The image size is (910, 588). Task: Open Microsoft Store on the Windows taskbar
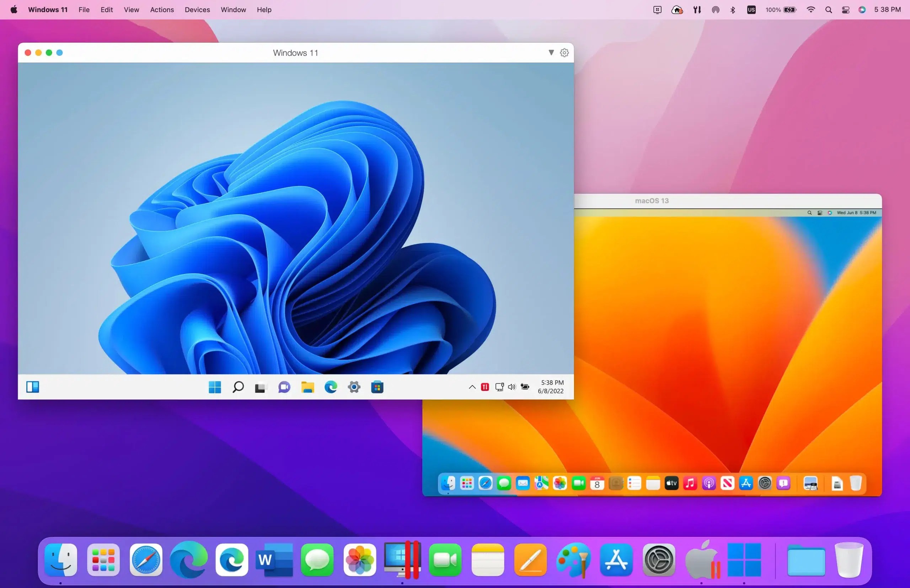[x=377, y=387]
